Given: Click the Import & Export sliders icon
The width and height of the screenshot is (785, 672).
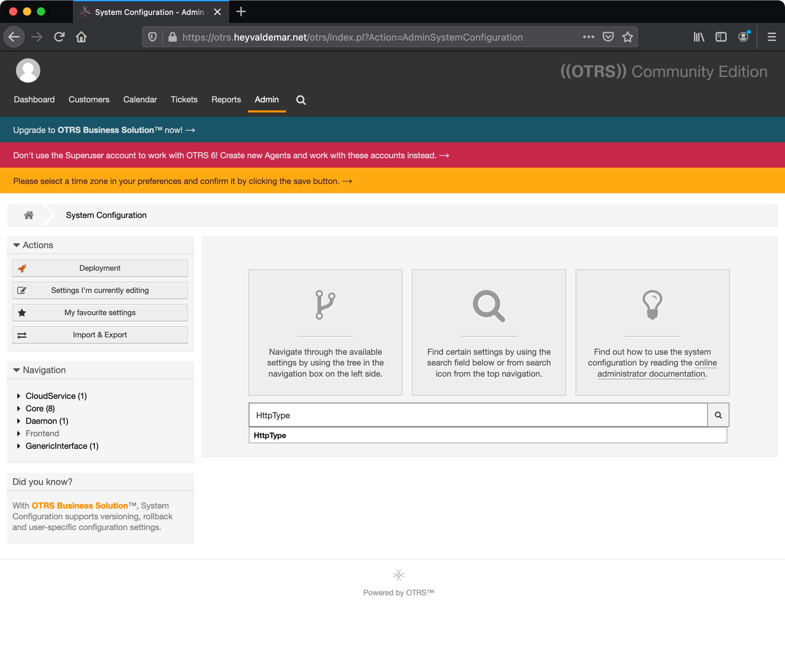Looking at the screenshot, I should [x=21, y=335].
